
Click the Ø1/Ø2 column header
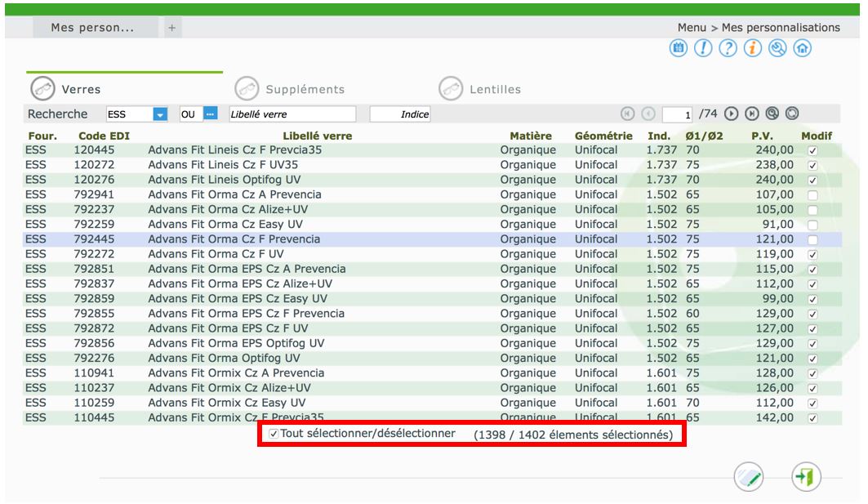[x=704, y=136]
